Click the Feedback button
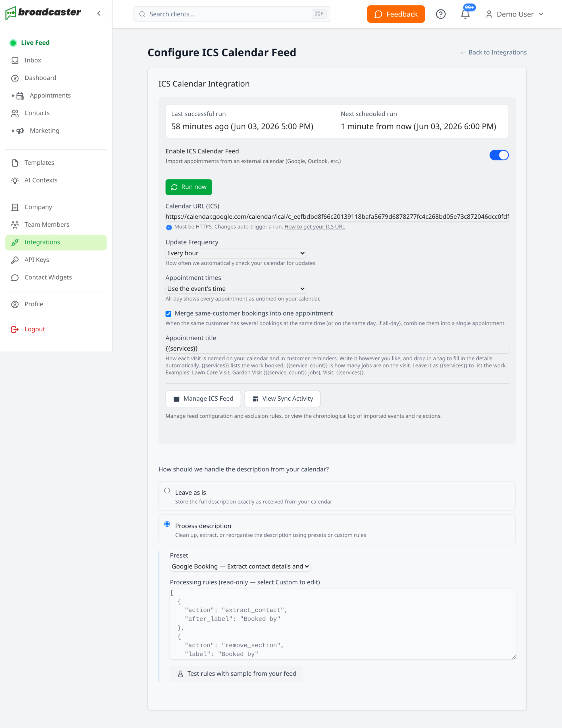This screenshot has height=728, width=562. point(396,14)
